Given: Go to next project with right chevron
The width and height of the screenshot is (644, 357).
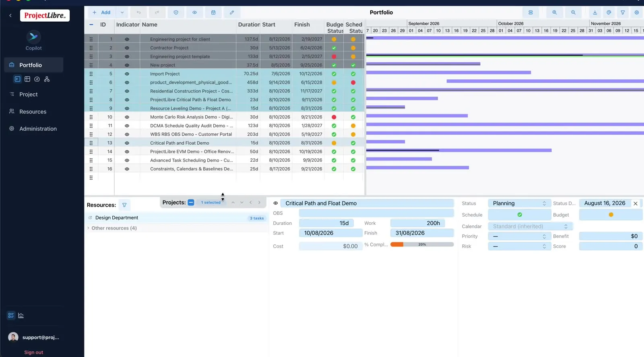Looking at the screenshot, I should tap(260, 203).
